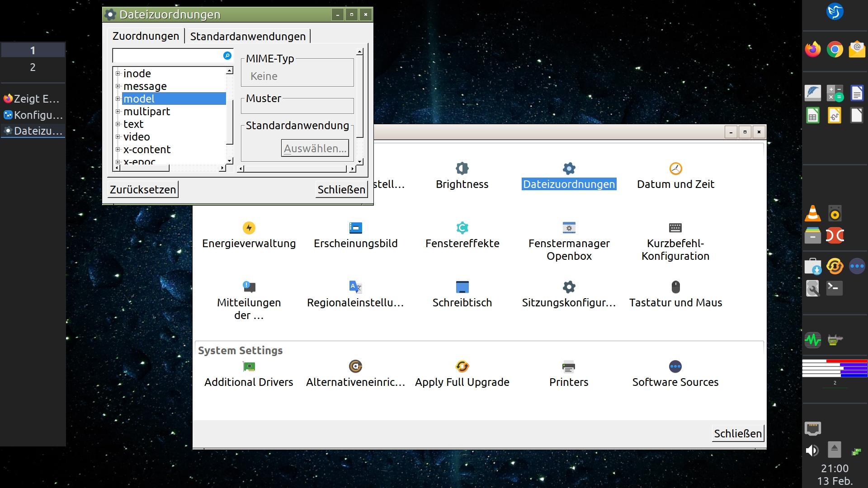Viewport: 868px width, 488px height.
Task: Expand the inode MIME tree node
Action: click(118, 73)
